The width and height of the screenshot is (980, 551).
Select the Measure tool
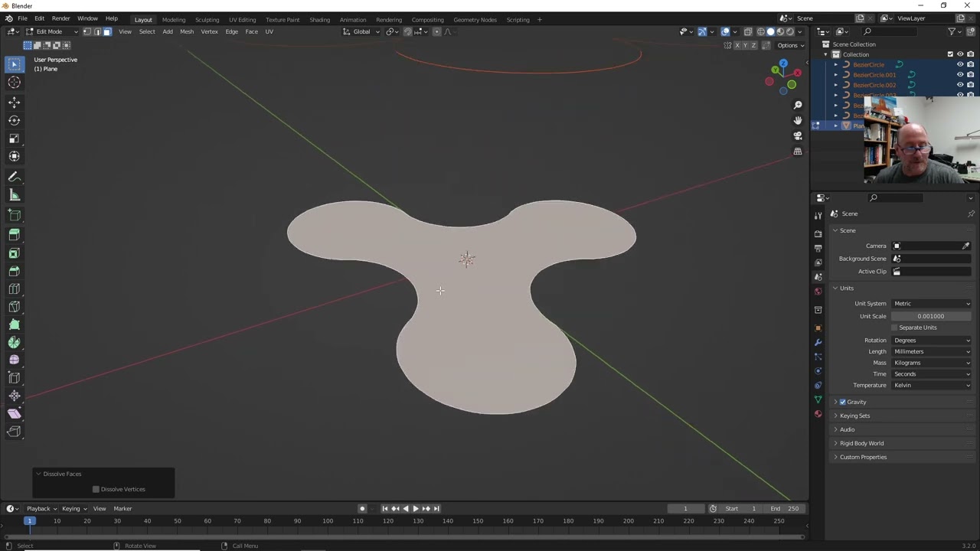(14, 195)
